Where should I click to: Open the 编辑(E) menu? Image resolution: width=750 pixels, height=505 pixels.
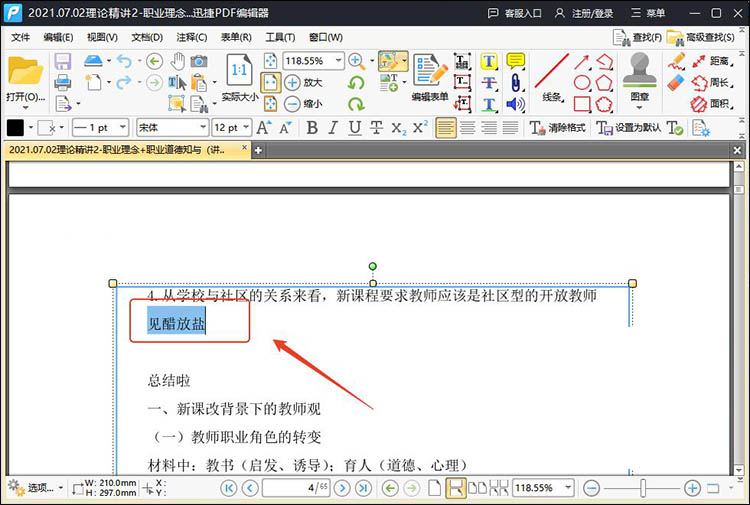[x=58, y=37]
